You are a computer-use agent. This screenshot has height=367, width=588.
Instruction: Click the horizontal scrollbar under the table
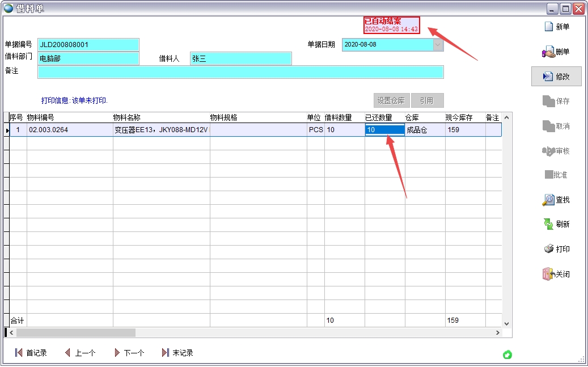coord(76,333)
